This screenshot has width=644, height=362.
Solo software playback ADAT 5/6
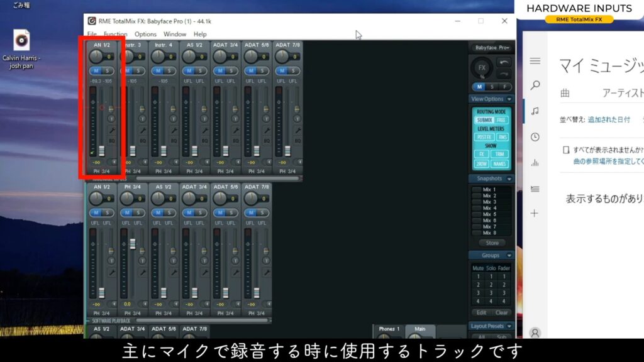pyautogui.click(x=231, y=212)
